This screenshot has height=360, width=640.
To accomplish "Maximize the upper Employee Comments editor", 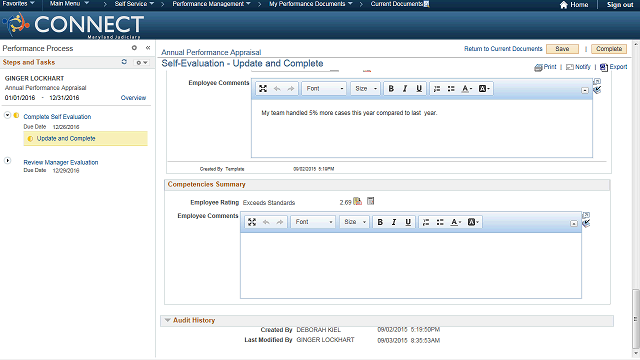I will (x=263, y=89).
